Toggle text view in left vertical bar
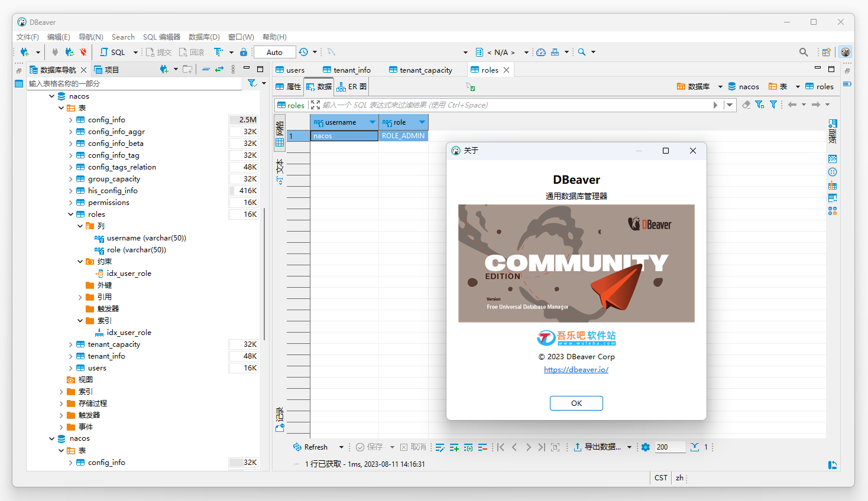The height and width of the screenshot is (501, 868). [280, 172]
